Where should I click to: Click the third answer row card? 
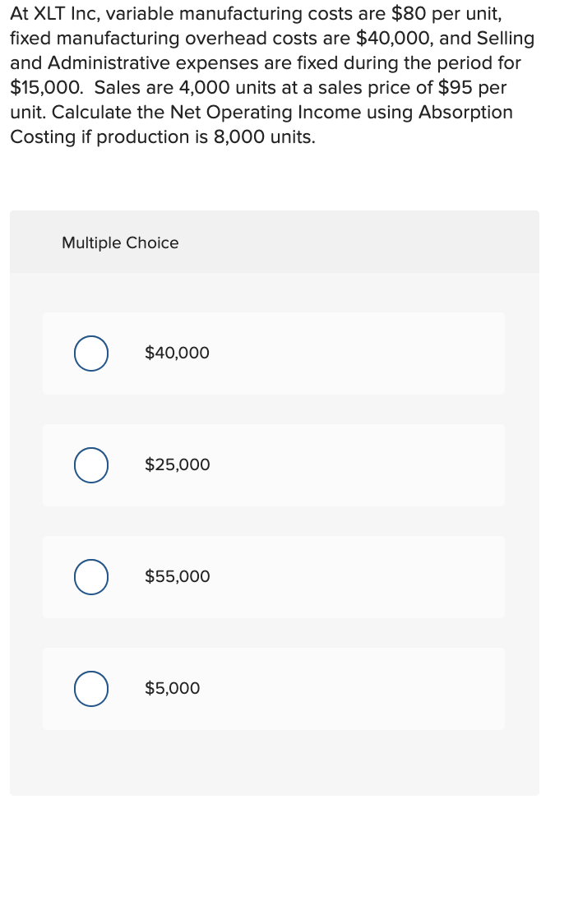point(273,576)
